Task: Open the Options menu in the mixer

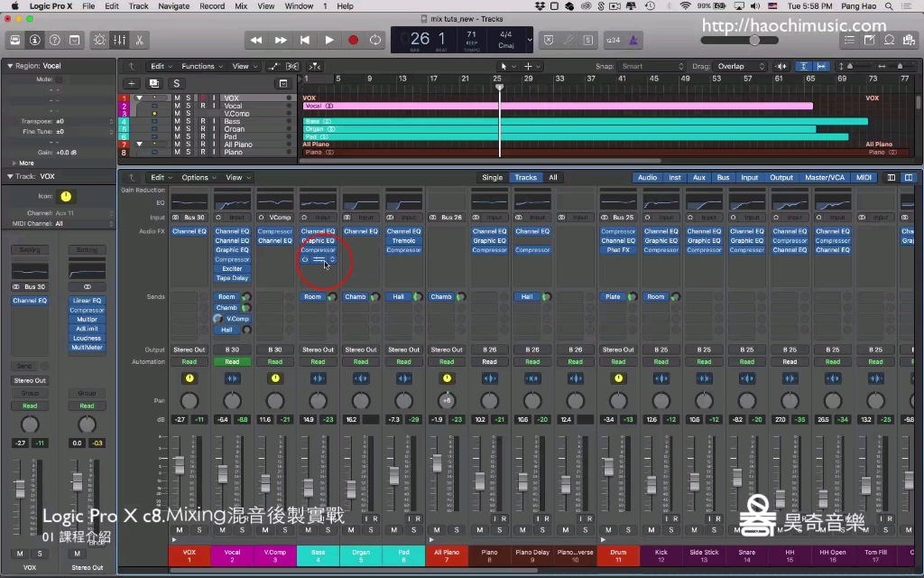Action: point(197,177)
